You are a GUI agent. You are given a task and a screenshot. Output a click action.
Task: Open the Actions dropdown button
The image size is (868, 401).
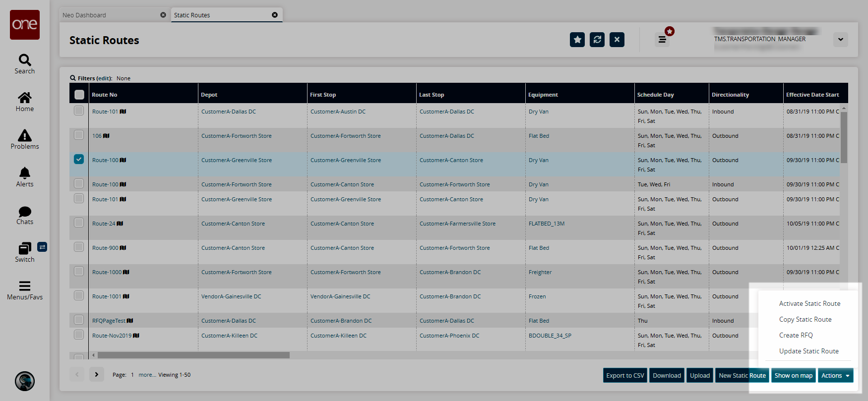pos(835,376)
